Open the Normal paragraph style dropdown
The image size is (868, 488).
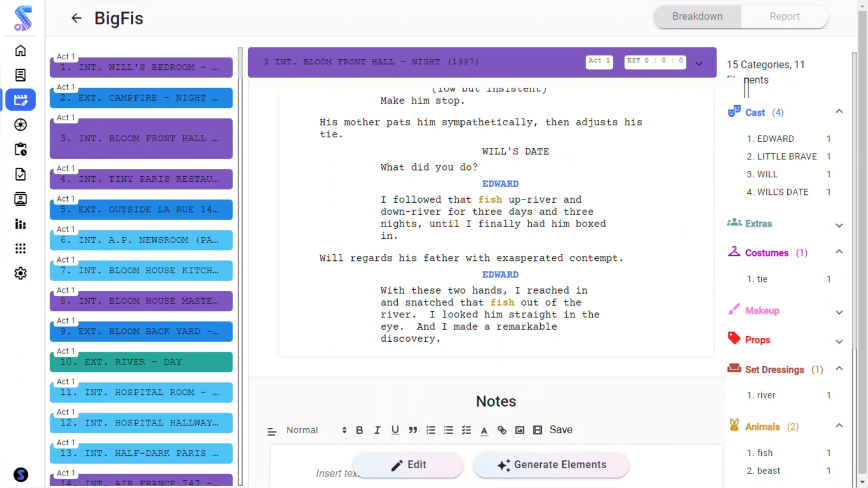tap(302, 430)
